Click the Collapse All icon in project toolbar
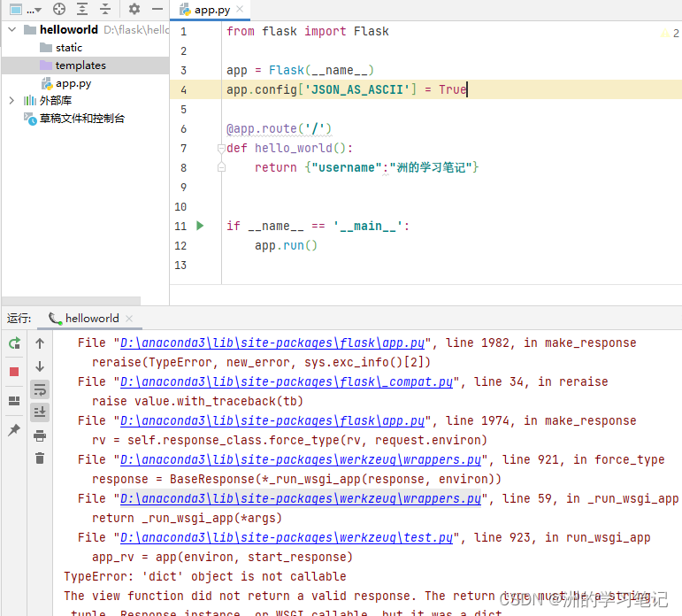The width and height of the screenshot is (682, 616). pos(105,9)
